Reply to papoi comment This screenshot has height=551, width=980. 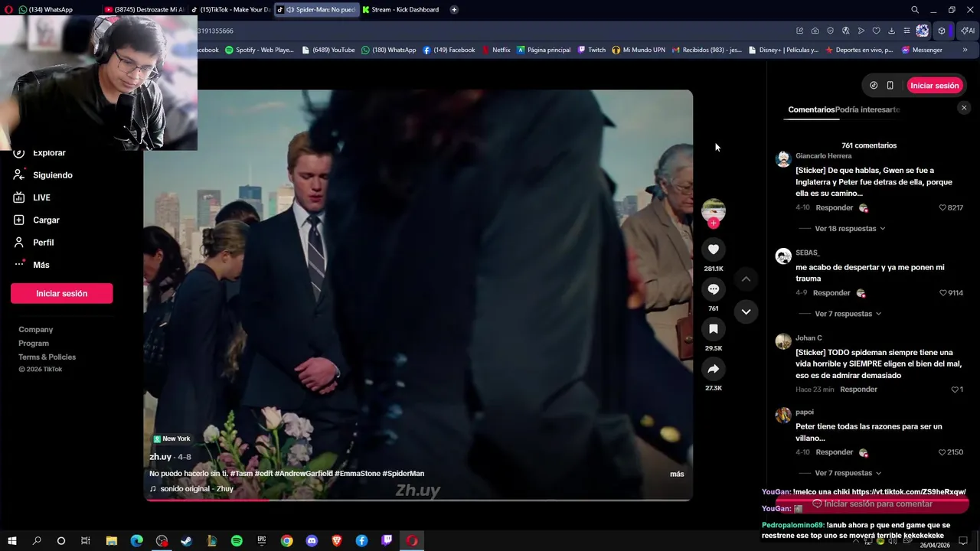point(834,452)
